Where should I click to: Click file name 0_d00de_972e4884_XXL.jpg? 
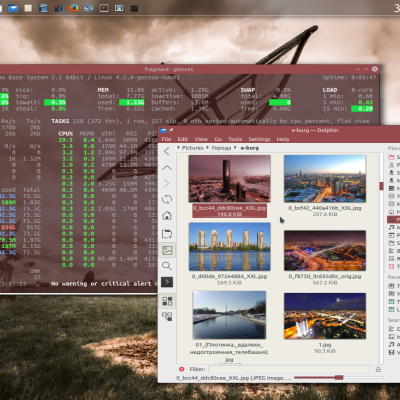pos(229,276)
